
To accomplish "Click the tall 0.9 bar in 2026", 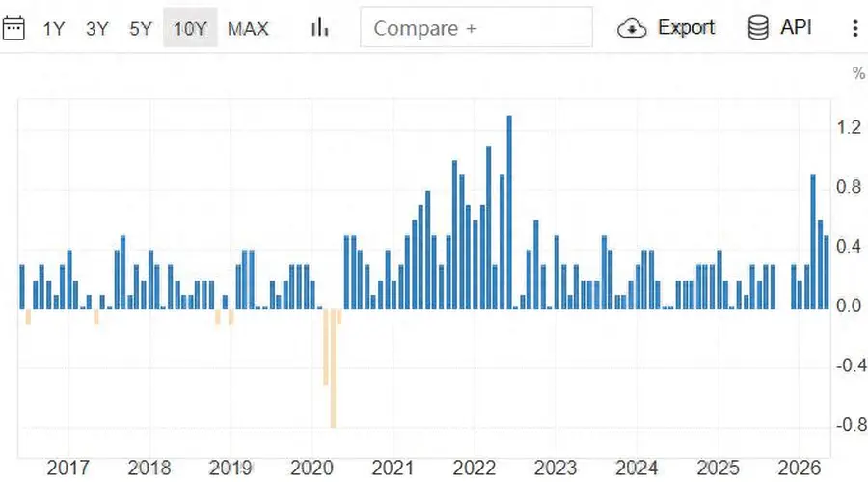I will pyautogui.click(x=813, y=242).
